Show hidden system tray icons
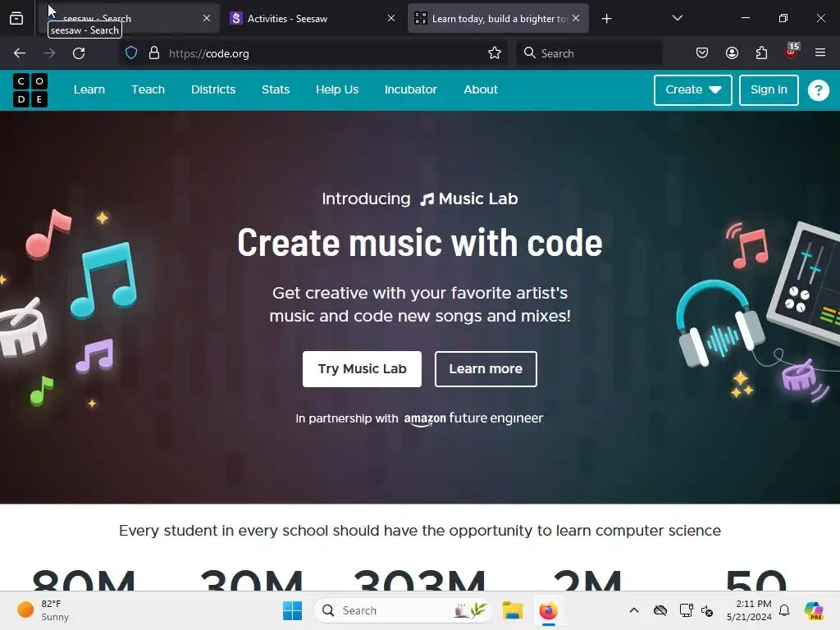 click(x=634, y=610)
